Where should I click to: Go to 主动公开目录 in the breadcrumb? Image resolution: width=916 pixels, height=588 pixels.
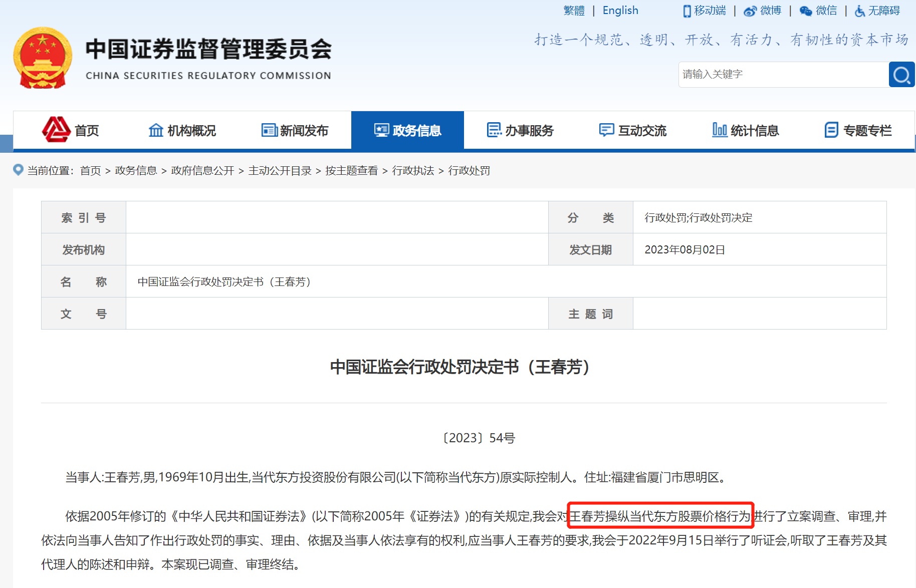pos(280,171)
